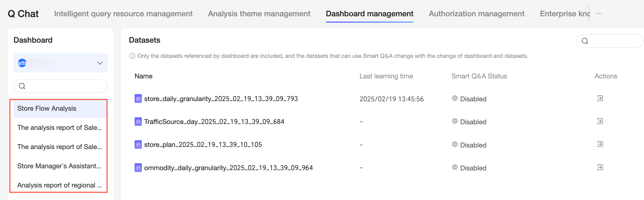Open action icon for ommodity_daily_granularity dataset

(600, 167)
